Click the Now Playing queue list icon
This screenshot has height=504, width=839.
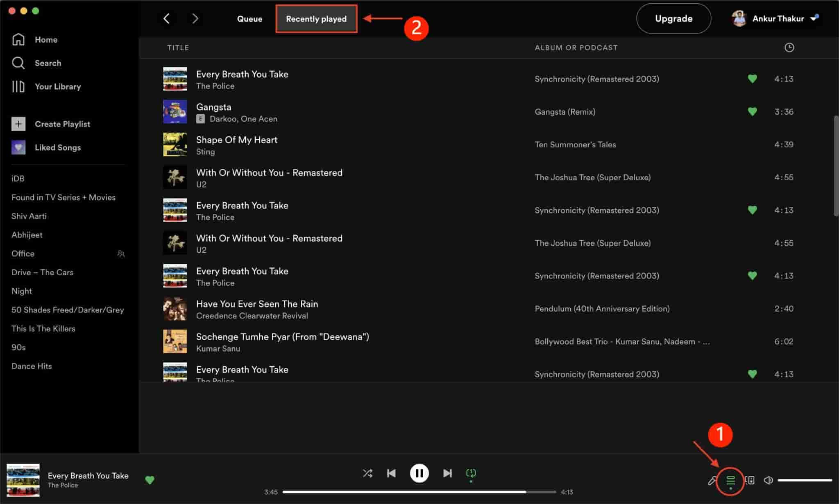(730, 479)
